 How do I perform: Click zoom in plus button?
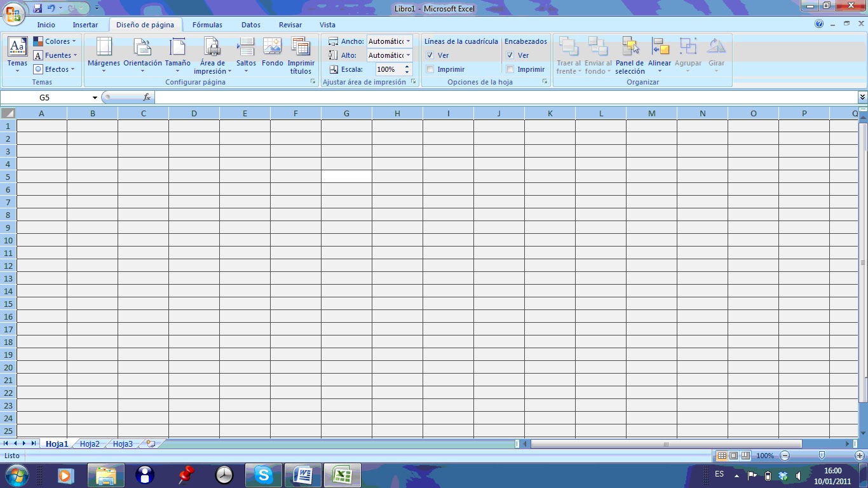tap(860, 456)
